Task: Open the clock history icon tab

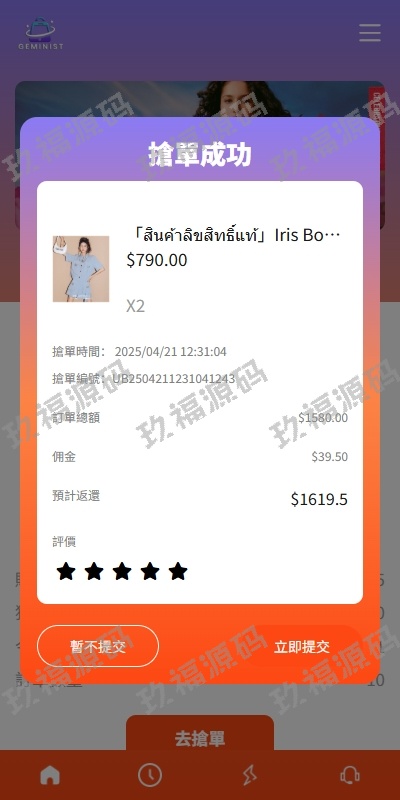Action: pyautogui.click(x=150, y=776)
